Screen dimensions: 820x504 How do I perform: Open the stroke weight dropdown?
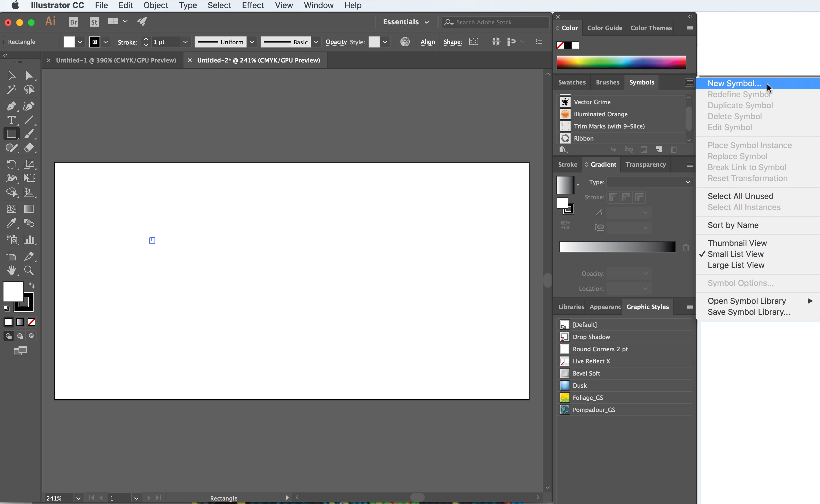click(x=185, y=42)
